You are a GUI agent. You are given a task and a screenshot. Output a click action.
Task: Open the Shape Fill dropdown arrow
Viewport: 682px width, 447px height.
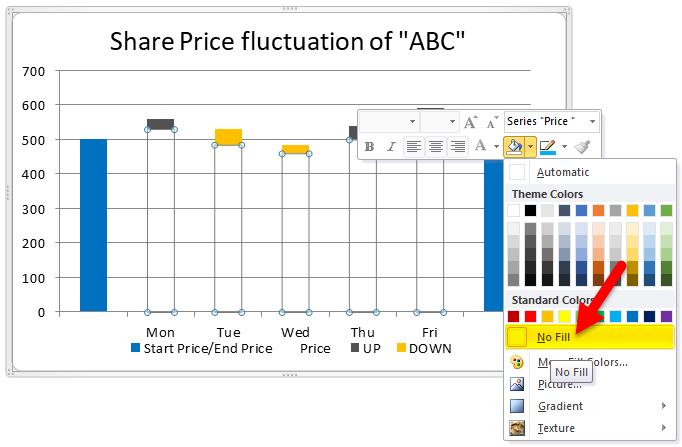530,147
